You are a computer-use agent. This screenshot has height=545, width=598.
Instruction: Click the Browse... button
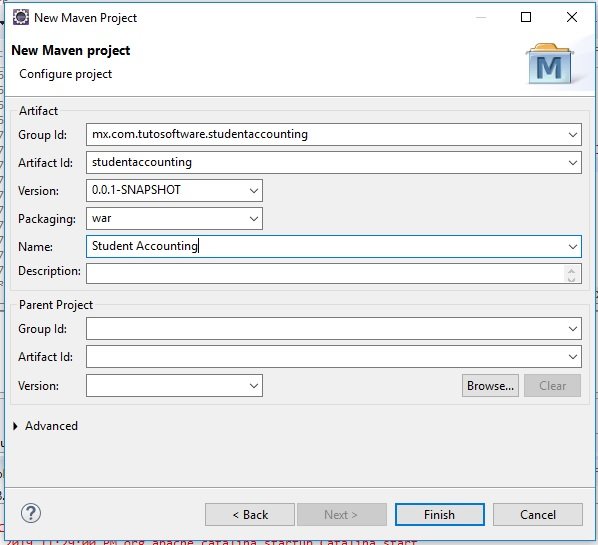coord(490,386)
